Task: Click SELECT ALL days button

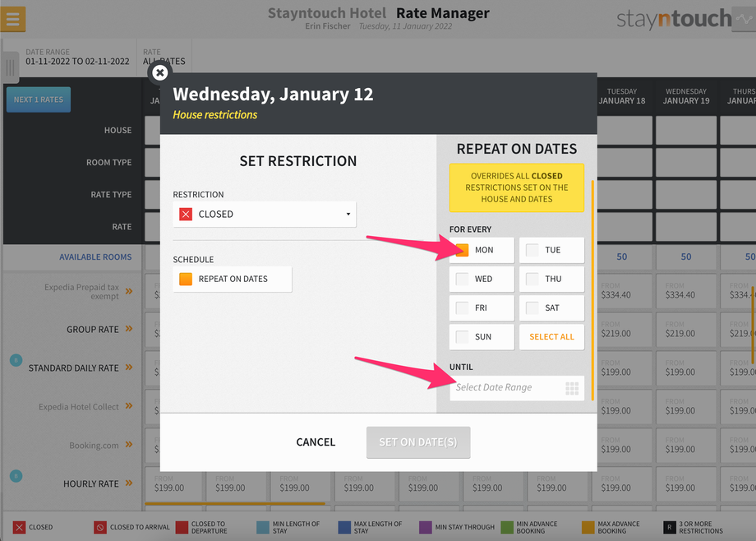Action: (551, 337)
